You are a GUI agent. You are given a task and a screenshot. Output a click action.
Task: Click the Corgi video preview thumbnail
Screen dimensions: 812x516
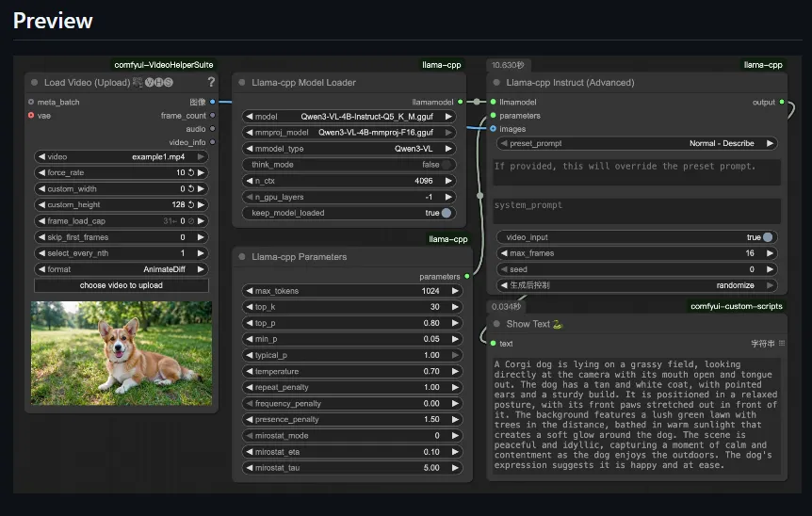tap(122, 353)
